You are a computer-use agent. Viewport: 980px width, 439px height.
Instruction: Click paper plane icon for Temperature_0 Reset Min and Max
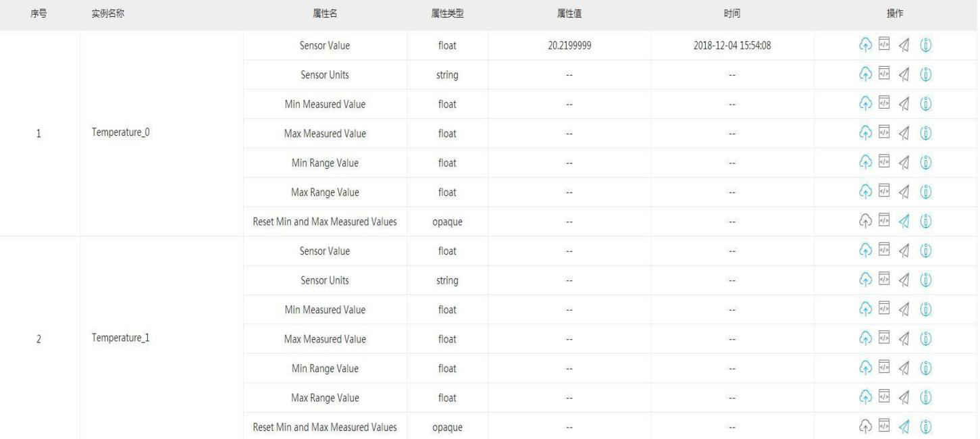[x=904, y=222]
